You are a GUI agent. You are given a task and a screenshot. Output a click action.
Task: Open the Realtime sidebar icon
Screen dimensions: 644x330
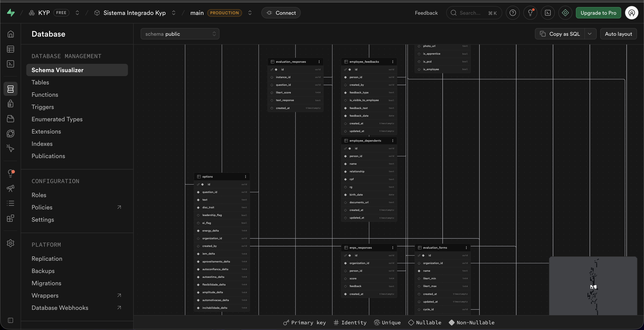pyautogui.click(x=11, y=148)
